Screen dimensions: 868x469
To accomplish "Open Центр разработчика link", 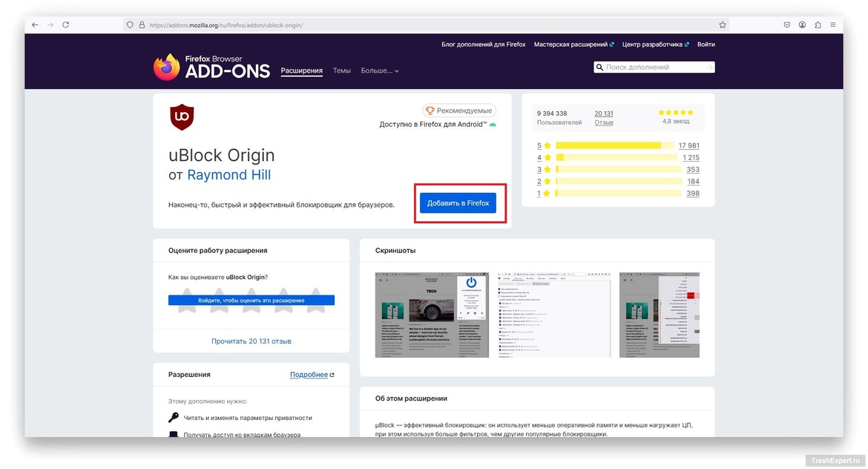I will (655, 45).
